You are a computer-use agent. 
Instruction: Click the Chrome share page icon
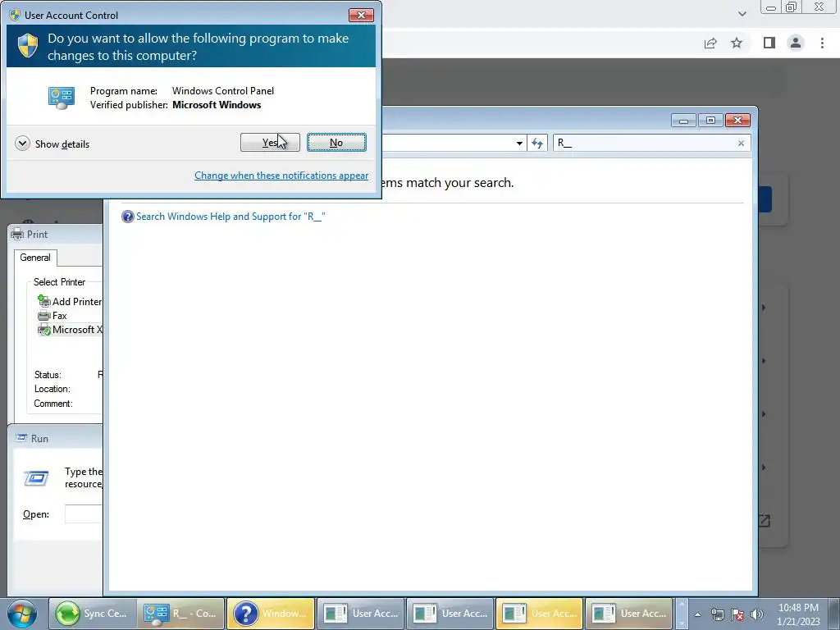pos(710,43)
